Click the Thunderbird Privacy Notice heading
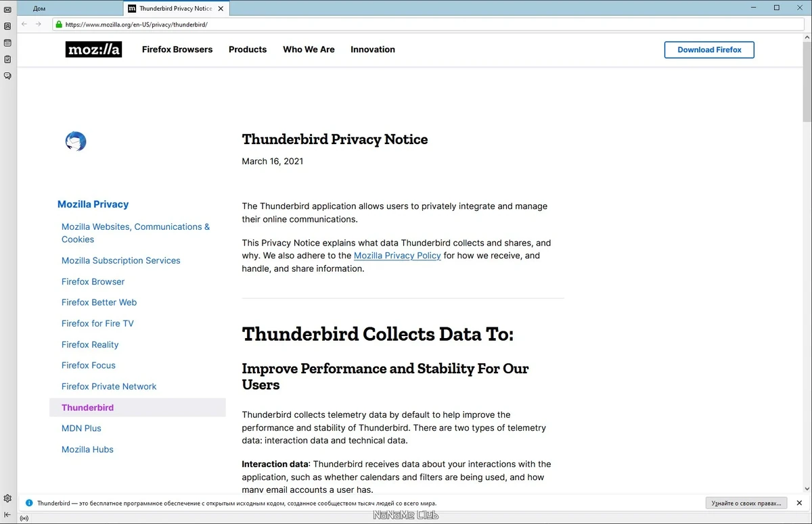The width and height of the screenshot is (812, 524). (335, 139)
